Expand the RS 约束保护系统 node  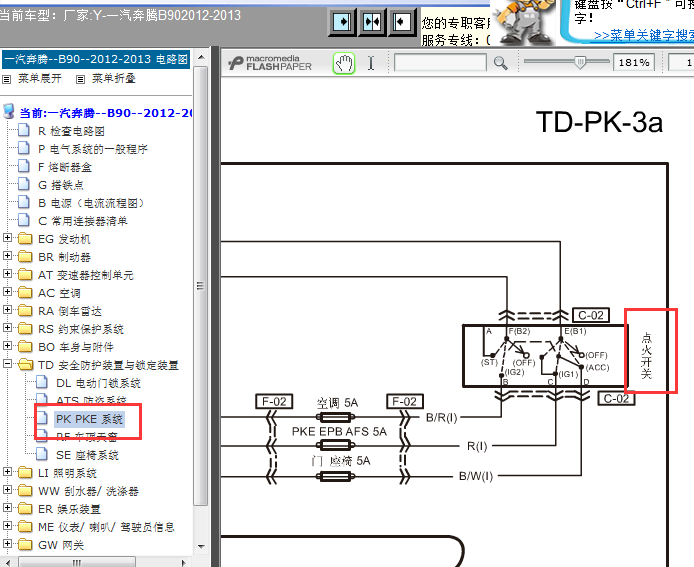point(7,328)
